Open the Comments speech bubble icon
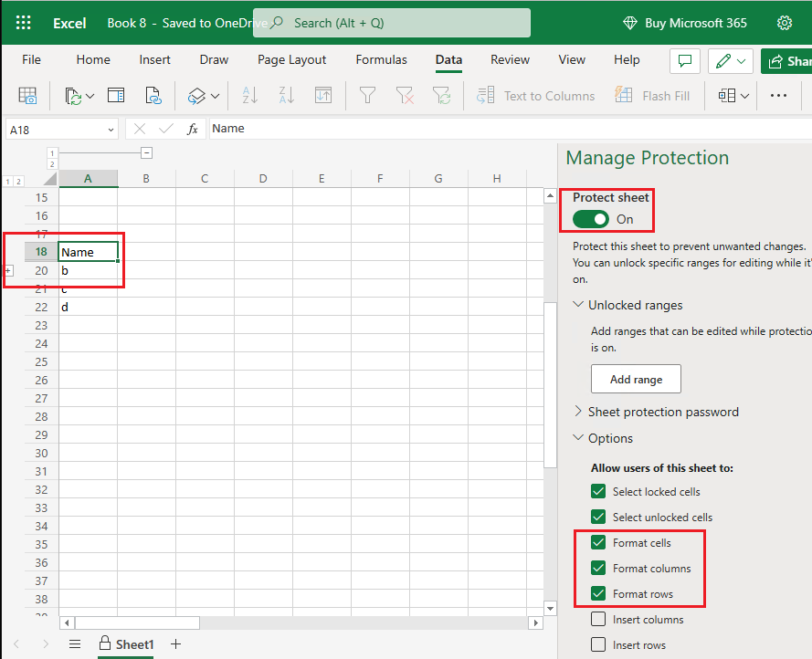The image size is (812, 659). (x=685, y=61)
